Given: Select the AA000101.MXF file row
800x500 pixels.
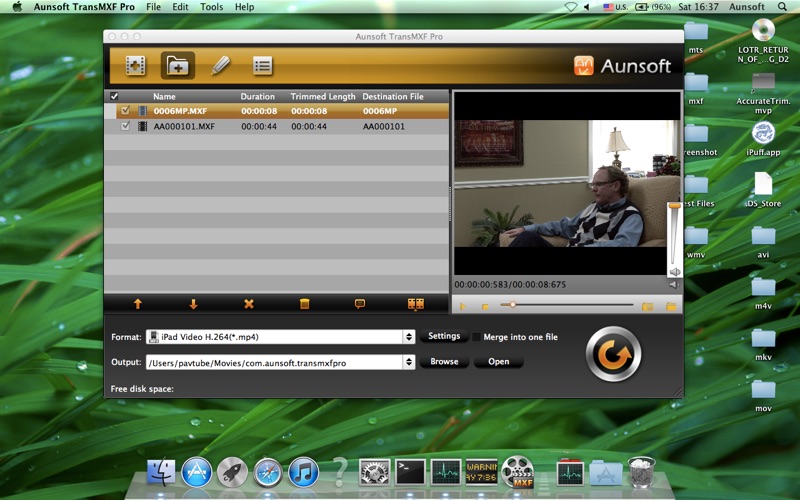Looking at the screenshot, I should coord(276,126).
